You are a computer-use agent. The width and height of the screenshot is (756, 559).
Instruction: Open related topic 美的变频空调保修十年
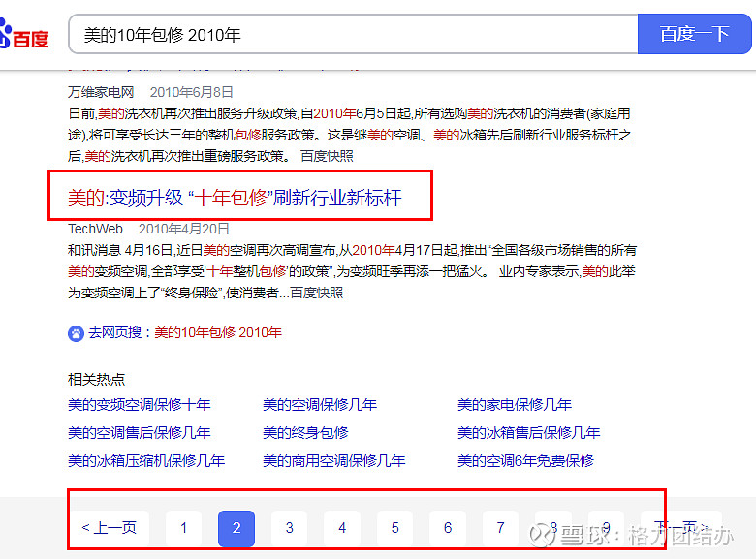pyautogui.click(x=140, y=404)
